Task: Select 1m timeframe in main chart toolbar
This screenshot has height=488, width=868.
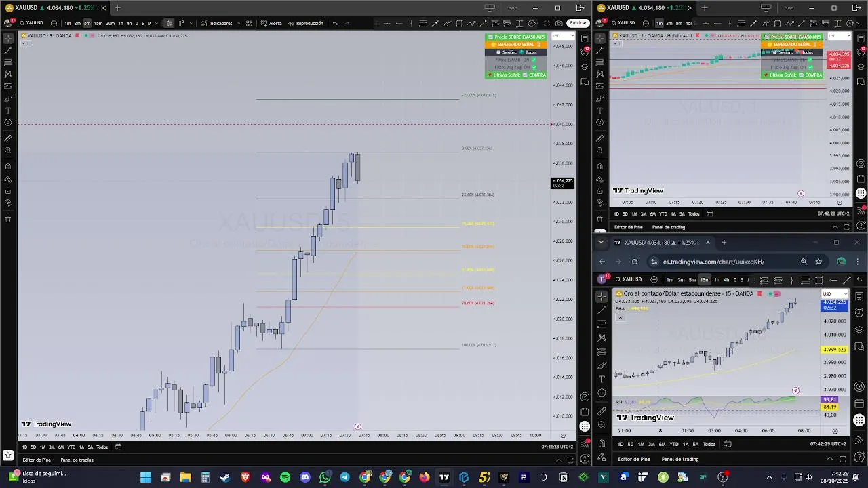Action: point(67,23)
